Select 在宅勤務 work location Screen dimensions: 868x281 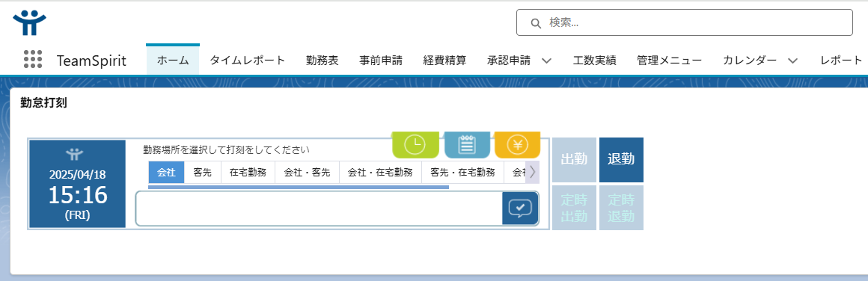pyautogui.click(x=248, y=173)
